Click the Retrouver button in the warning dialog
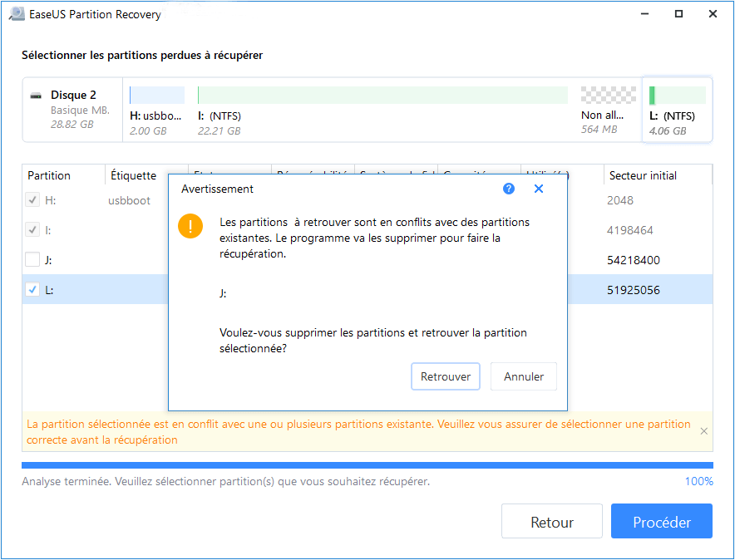This screenshot has height=560, width=735. pyautogui.click(x=446, y=376)
